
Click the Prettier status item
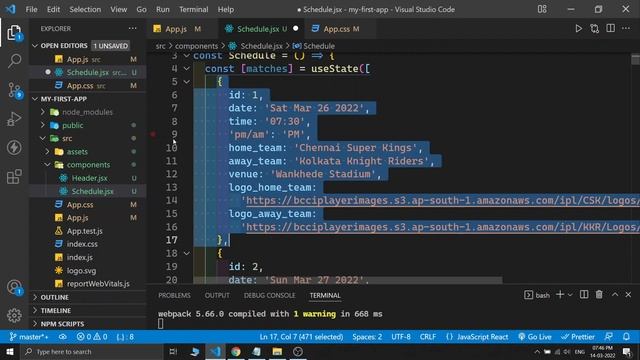578,337
